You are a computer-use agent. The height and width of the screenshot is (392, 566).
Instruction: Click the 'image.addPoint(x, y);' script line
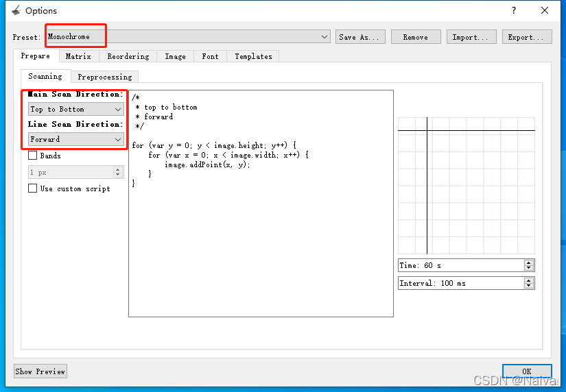[207, 164]
